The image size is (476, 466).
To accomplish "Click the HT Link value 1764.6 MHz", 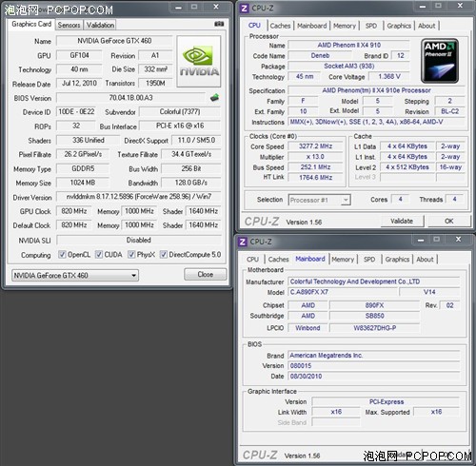I will (x=315, y=178).
